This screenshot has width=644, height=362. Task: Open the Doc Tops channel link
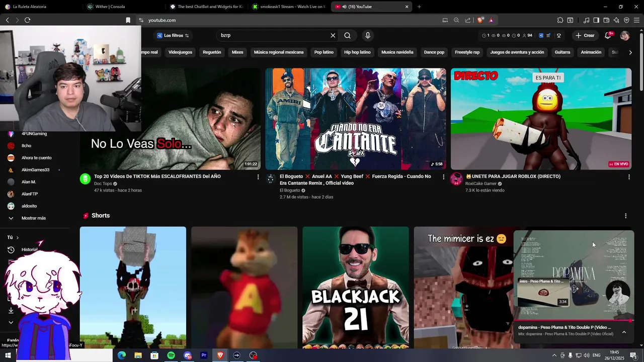(103, 184)
